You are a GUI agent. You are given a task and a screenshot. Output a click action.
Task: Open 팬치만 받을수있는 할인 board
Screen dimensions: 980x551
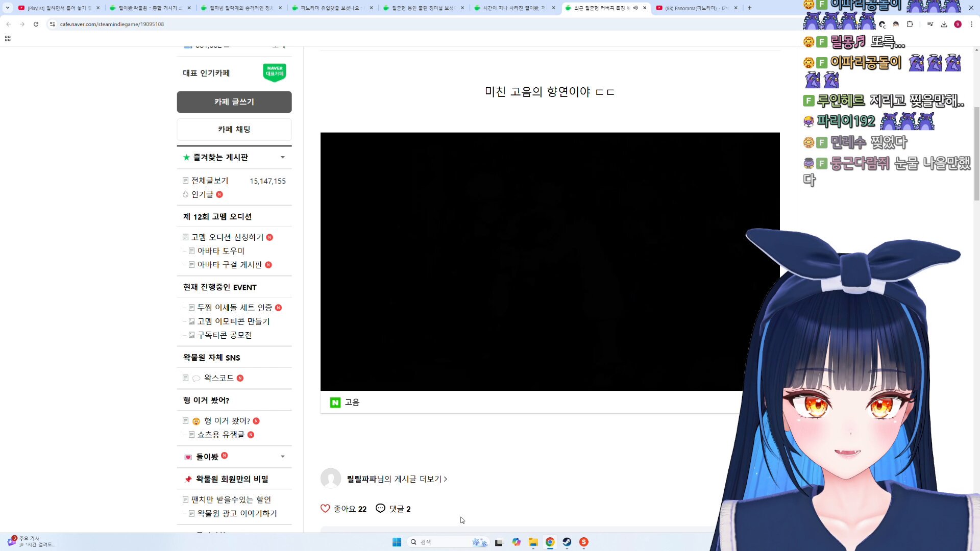(231, 499)
